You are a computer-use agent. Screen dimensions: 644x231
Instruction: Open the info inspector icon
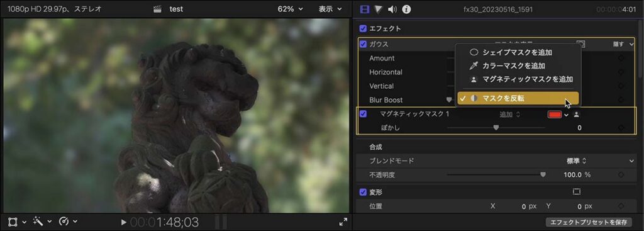(406, 9)
